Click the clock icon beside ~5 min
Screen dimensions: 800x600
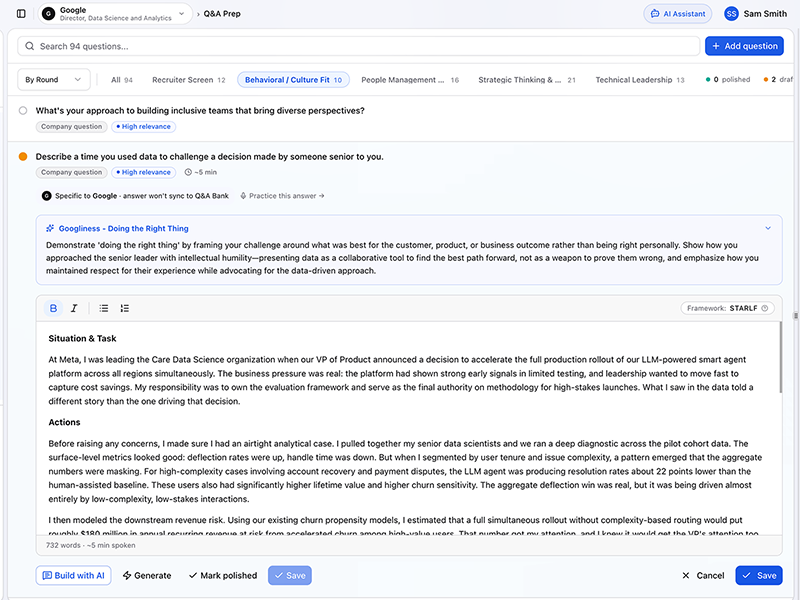click(188, 172)
